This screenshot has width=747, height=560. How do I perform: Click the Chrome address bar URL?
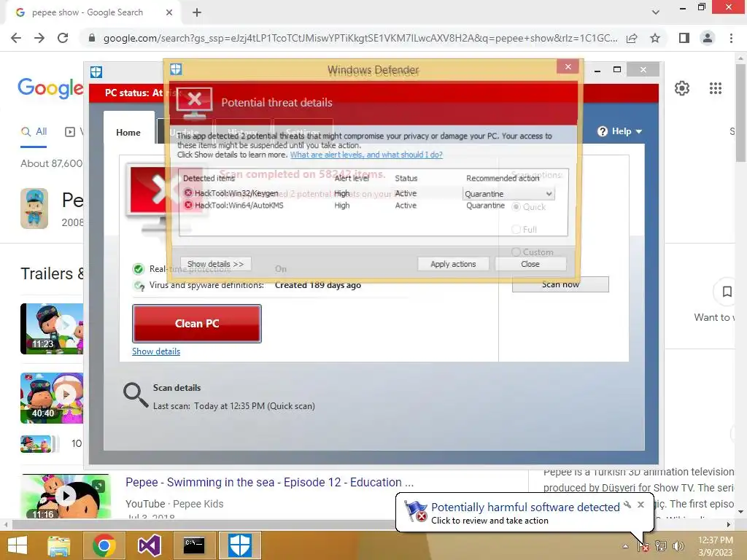click(x=360, y=38)
